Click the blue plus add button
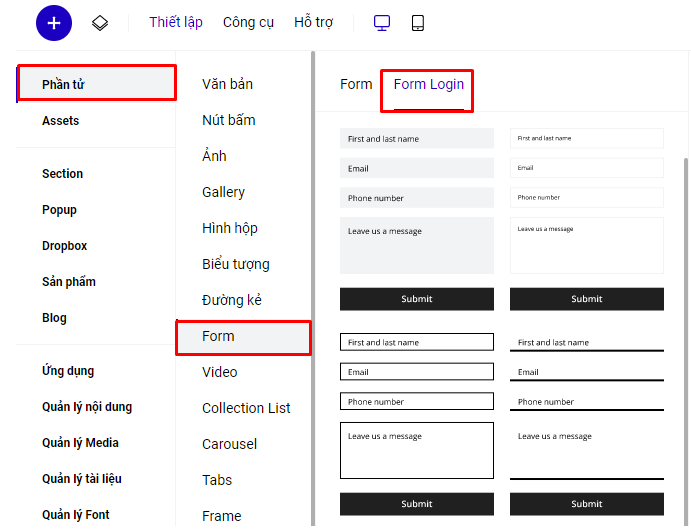The image size is (691, 531). coord(54,23)
